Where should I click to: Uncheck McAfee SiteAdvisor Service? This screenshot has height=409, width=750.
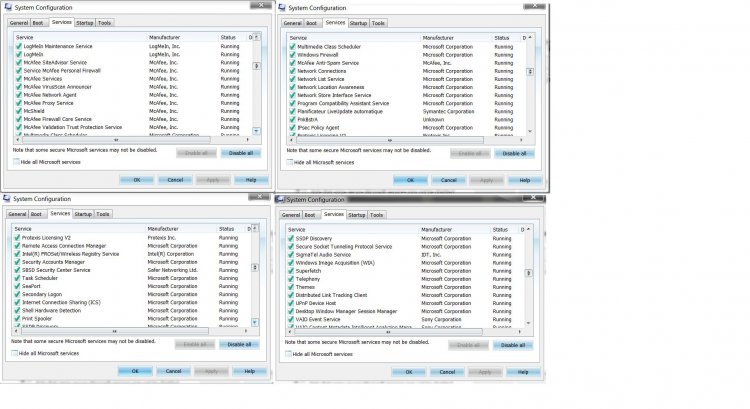tap(19, 63)
